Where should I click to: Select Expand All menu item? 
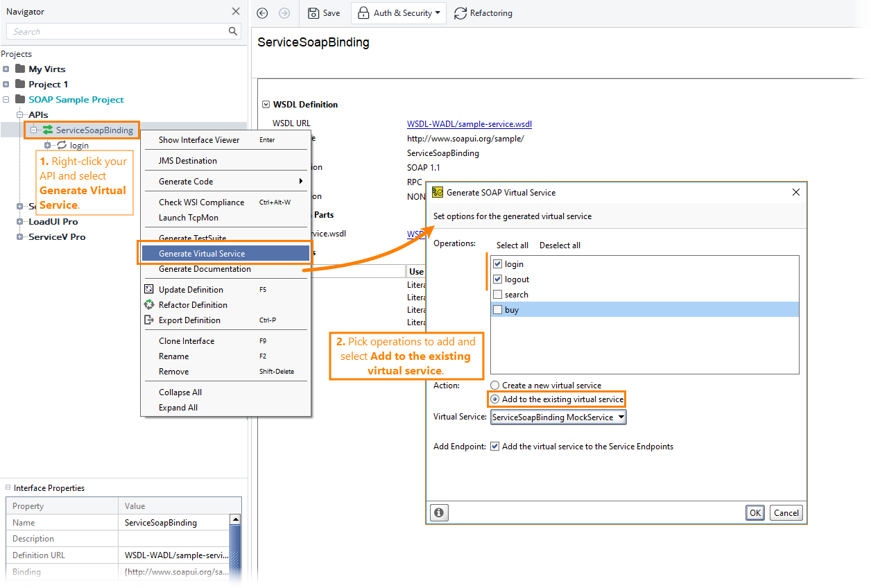click(225, 407)
